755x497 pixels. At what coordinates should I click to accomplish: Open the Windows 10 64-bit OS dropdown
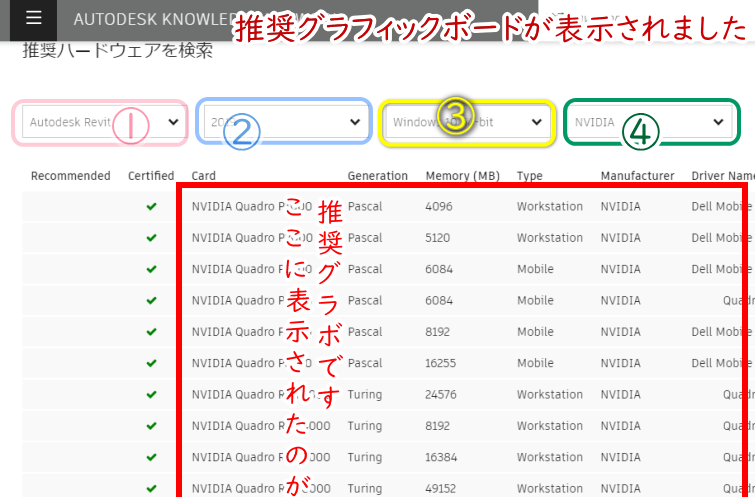(x=467, y=122)
